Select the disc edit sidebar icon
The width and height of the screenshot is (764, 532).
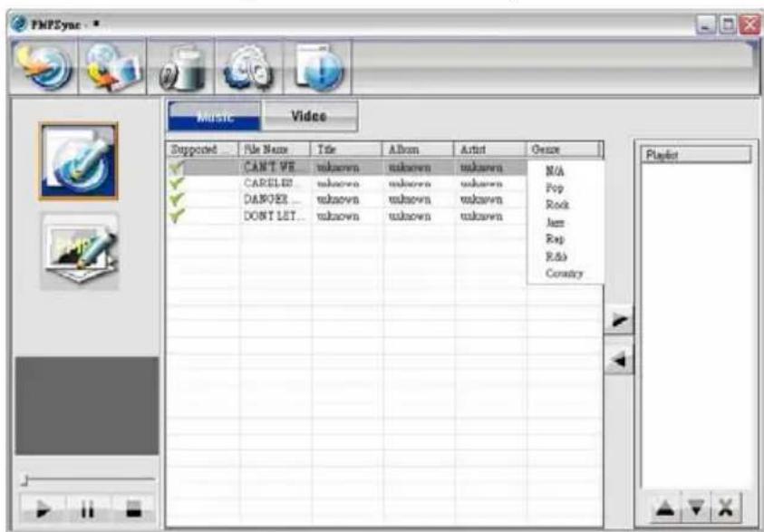tap(79, 160)
